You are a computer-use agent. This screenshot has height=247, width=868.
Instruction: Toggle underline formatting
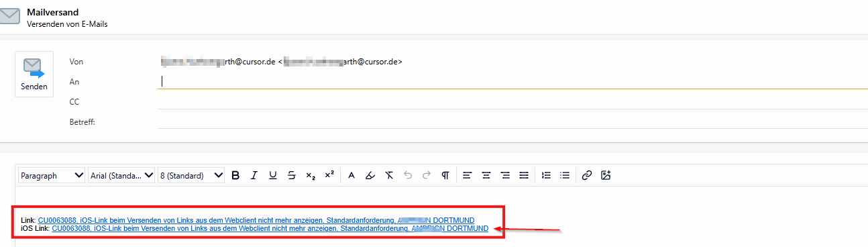coord(273,175)
